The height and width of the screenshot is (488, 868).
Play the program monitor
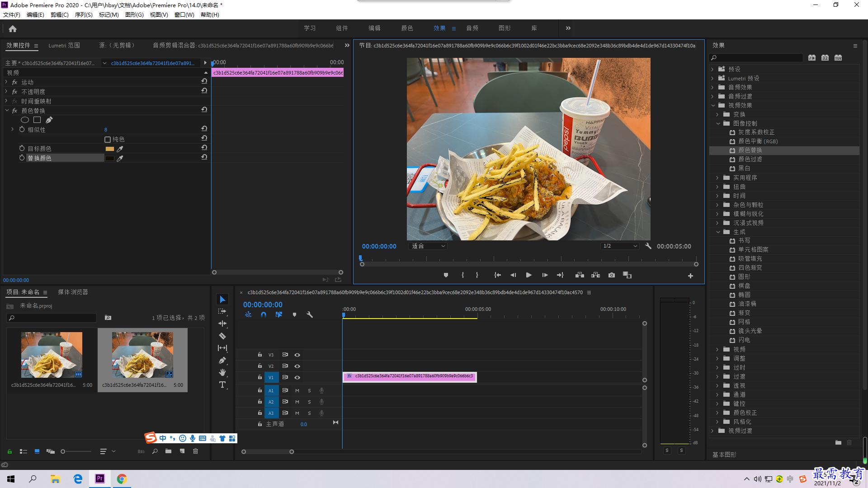528,275
